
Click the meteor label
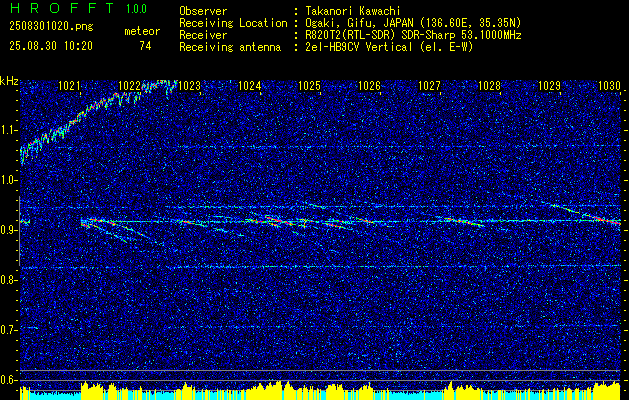click(x=142, y=31)
